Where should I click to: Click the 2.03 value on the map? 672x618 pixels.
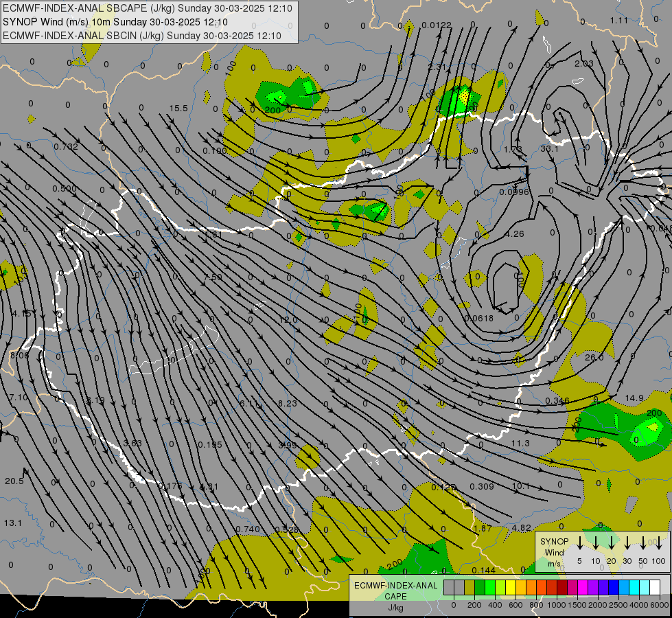pyautogui.click(x=584, y=63)
